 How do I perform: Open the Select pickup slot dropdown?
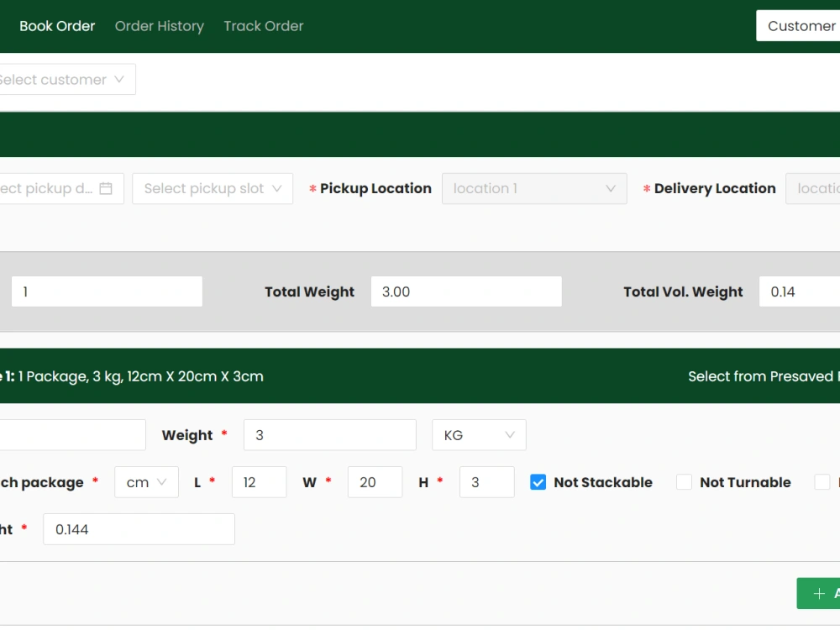(x=213, y=188)
